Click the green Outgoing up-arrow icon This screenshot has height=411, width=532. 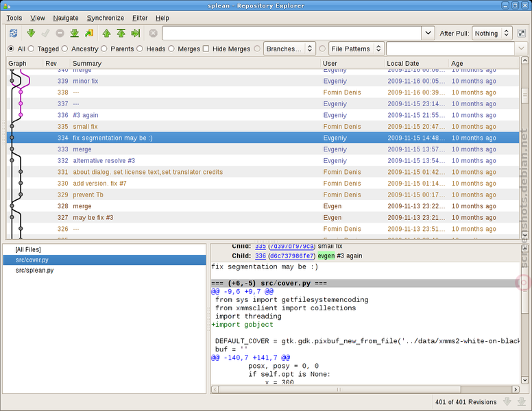(x=106, y=33)
